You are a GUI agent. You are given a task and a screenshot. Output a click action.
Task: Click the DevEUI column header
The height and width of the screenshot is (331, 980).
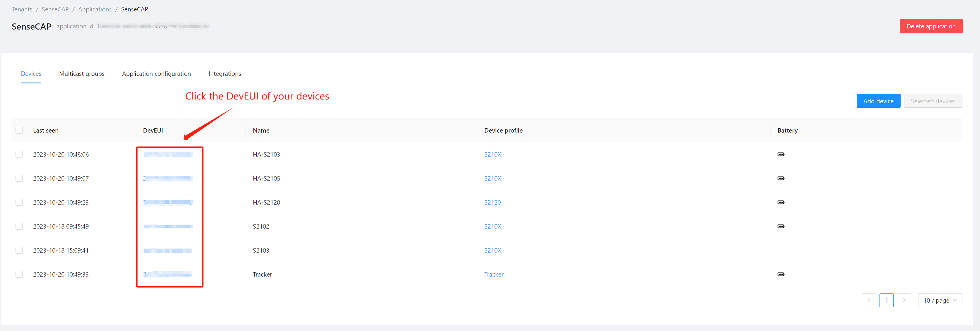[x=153, y=130]
